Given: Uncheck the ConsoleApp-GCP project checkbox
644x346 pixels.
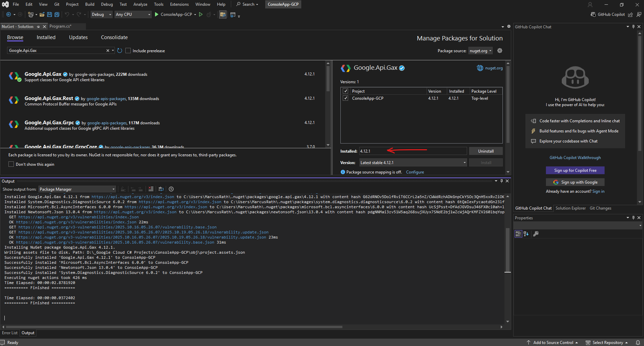Looking at the screenshot, I should point(345,98).
